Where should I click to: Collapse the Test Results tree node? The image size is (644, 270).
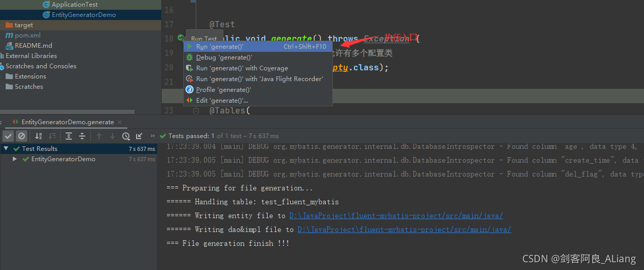tap(6, 149)
